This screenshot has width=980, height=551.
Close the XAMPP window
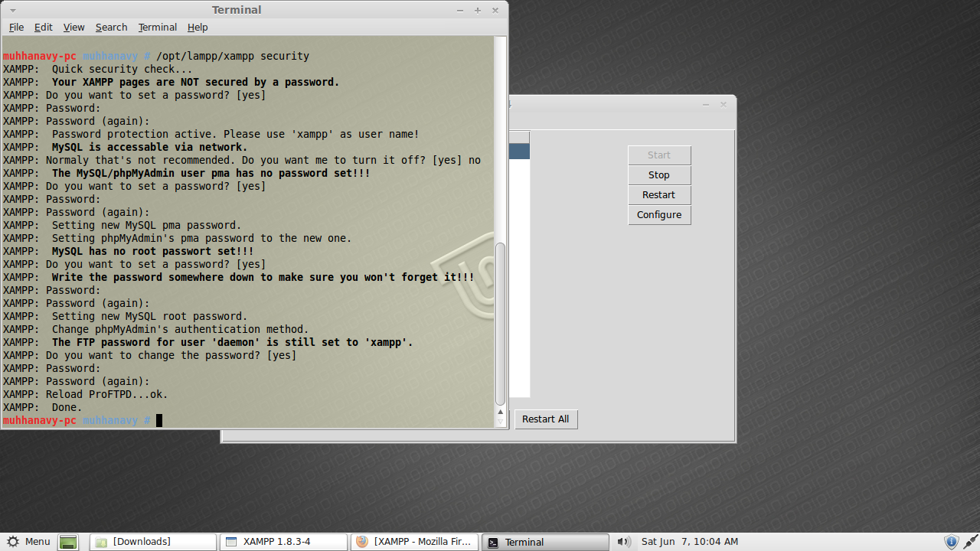click(x=724, y=104)
